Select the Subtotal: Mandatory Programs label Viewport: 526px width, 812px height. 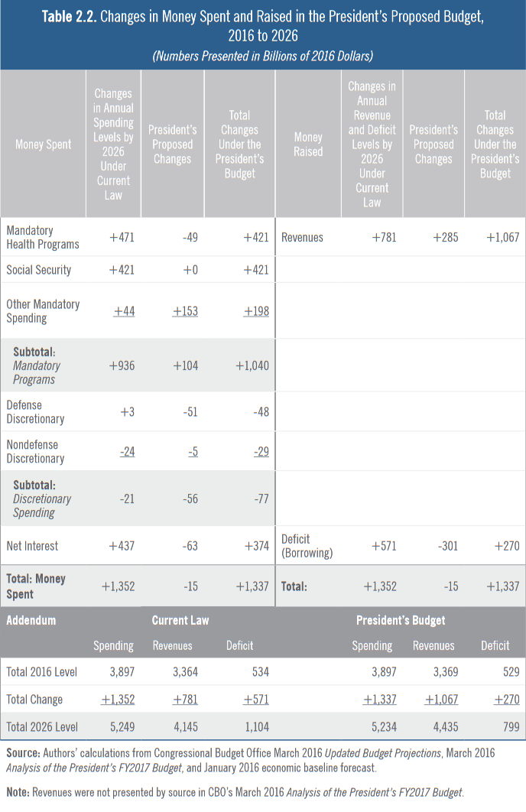click(x=37, y=365)
